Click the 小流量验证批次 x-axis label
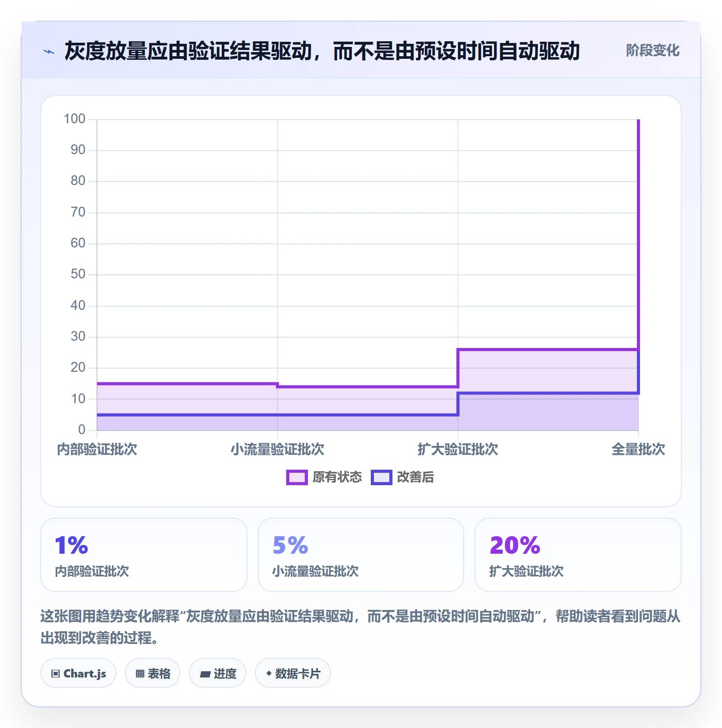Image resolution: width=722 pixels, height=728 pixels. (277, 450)
